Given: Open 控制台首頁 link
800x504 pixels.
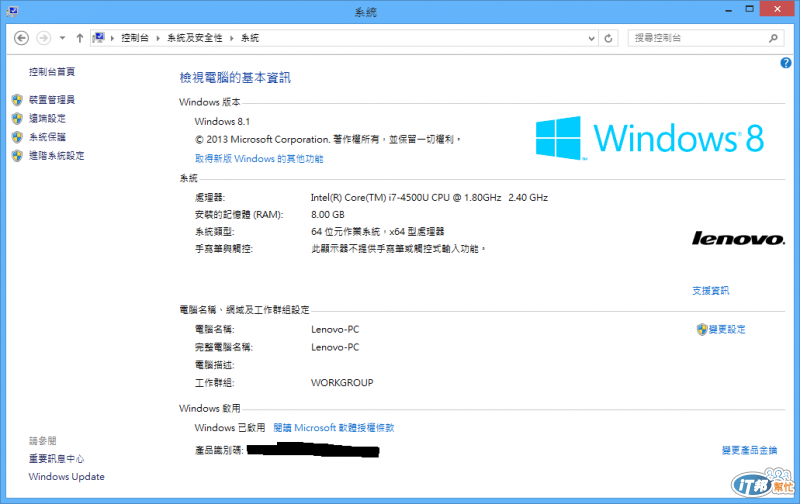Looking at the screenshot, I should 52,71.
